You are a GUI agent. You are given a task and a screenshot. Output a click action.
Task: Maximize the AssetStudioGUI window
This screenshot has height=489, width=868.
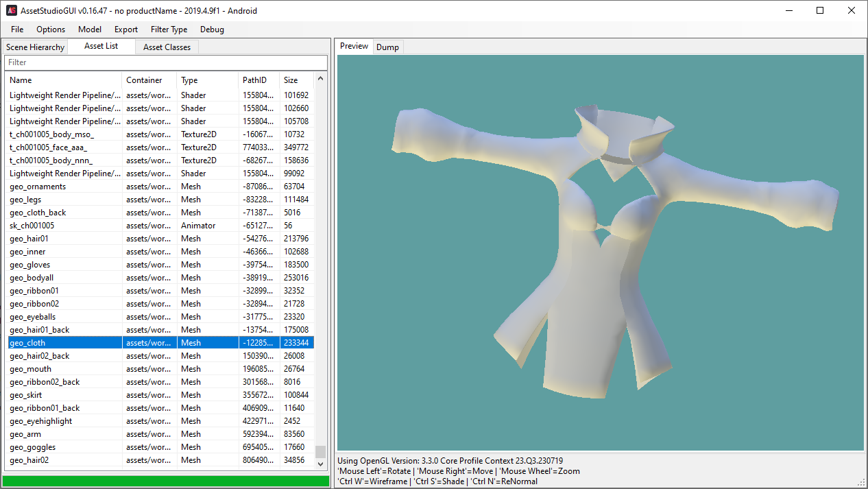[x=820, y=10]
